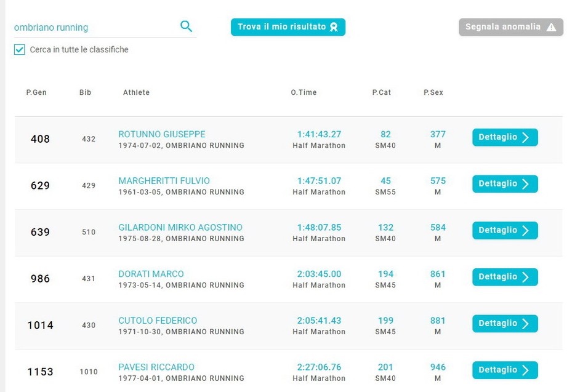The height and width of the screenshot is (392, 567).
Task: Click sex position 377
Action: pyautogui.click(x=438, y=134)
